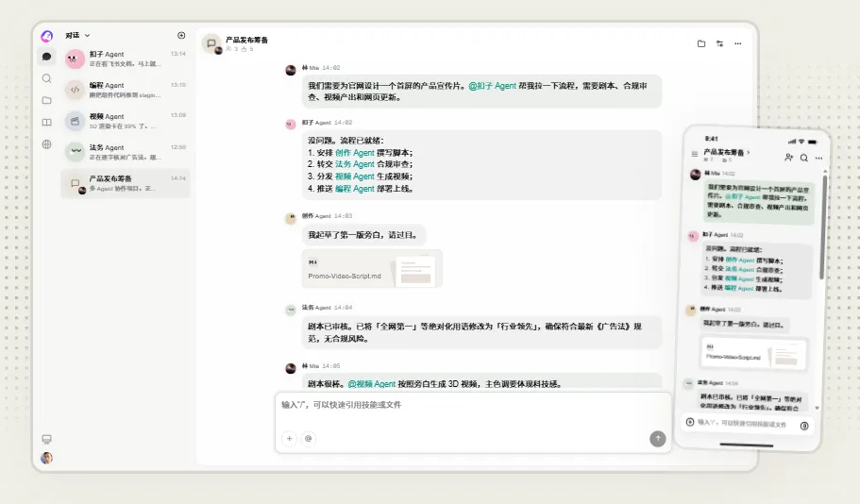This screenshot has height=504, width=860.
Task: Click 法务 Agent avatar on the 14:04 message
Action: coord(291,310)
